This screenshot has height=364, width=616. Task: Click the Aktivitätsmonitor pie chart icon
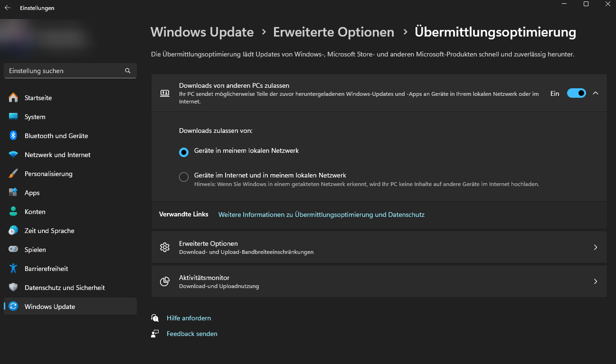click(165, 281)
